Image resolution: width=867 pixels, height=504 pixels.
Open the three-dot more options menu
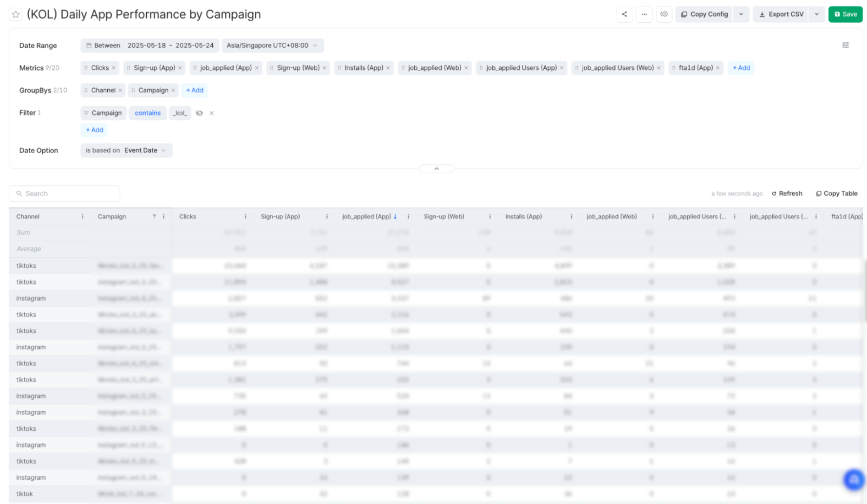[644, 14]
